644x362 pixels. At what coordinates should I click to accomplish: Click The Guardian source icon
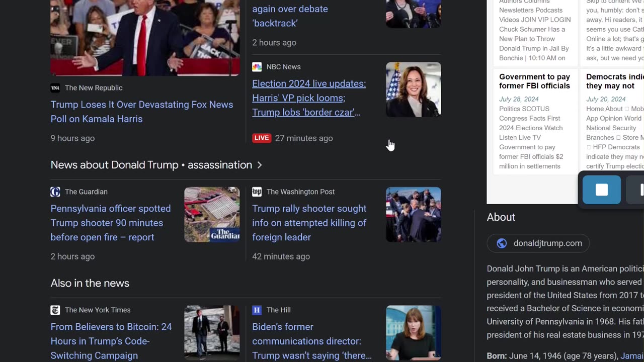(x=55, y=192)
